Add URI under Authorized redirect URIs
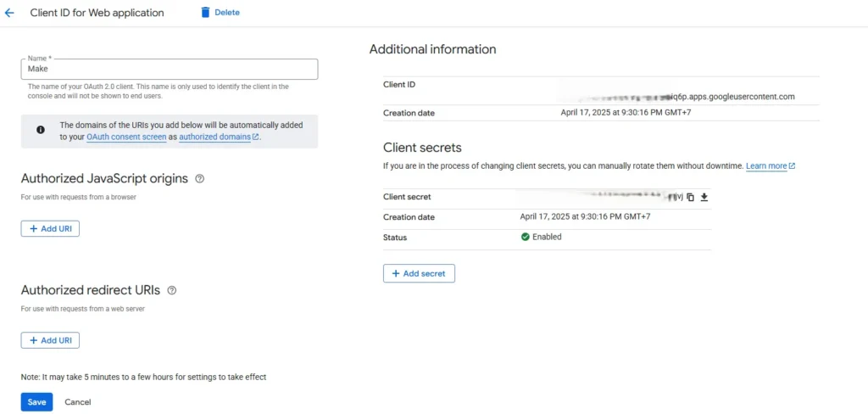This screenshot has height=420, width=868. click(50, 340)
